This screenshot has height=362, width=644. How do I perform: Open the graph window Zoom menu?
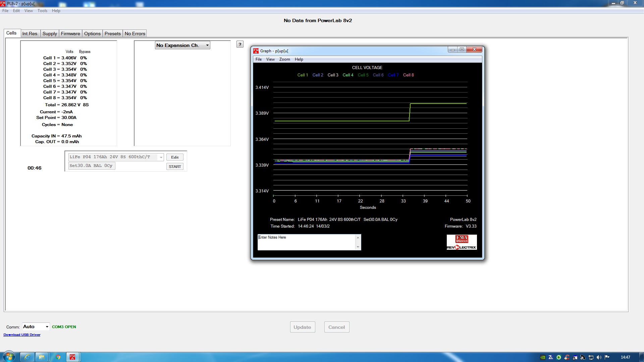(x=284, y=59)
